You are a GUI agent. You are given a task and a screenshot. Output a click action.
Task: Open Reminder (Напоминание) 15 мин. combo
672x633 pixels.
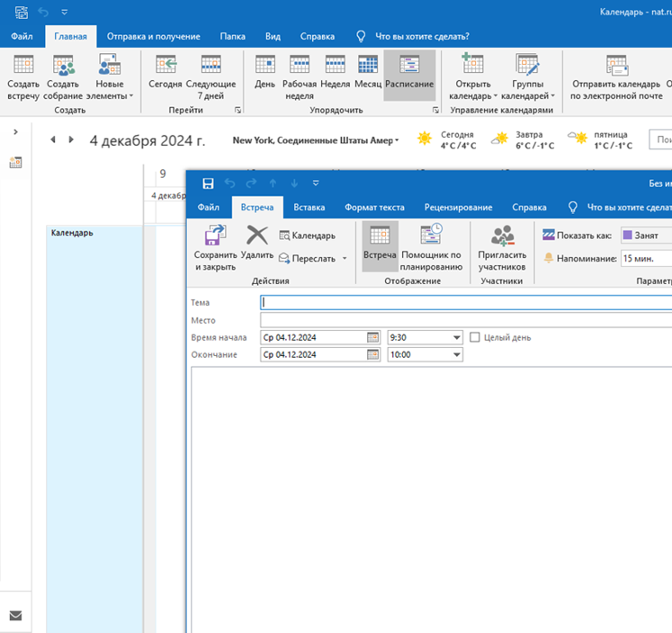point(646,259)
